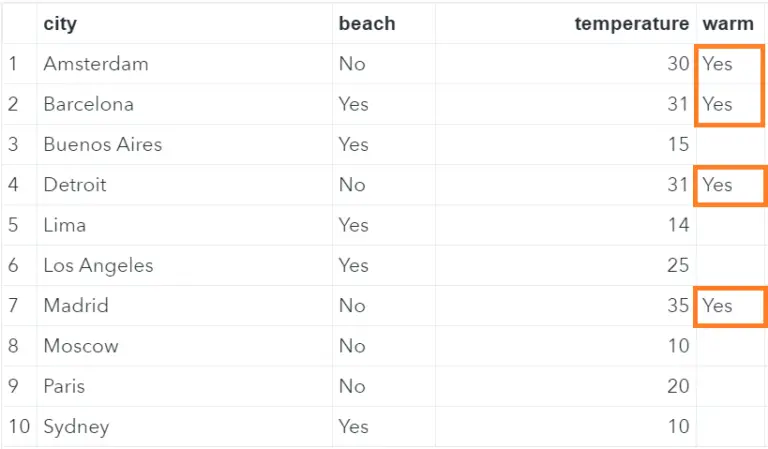Viewport: 768px width, 449px height.
Task: Select the temperature column header
Action: point(631,23)
